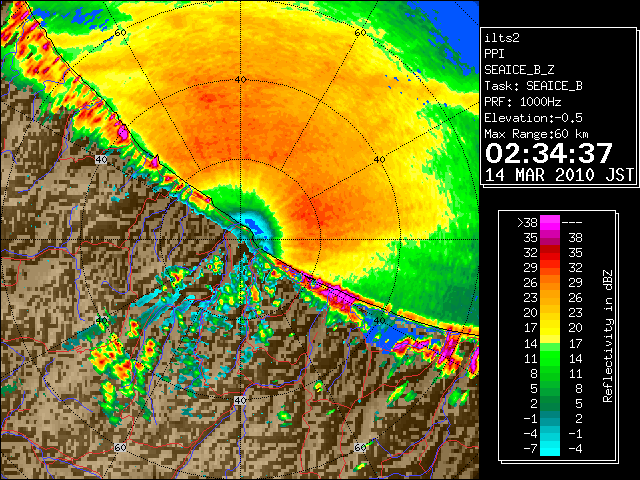Click the large 02:34:37 timestamp
The image size is (640, 480).
[549, 153]
